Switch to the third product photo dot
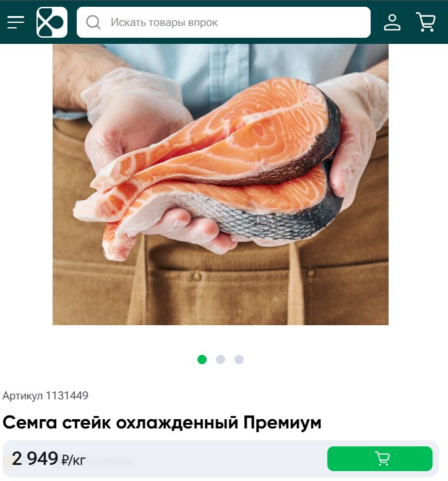This screenshot has height=481, width=448. [x=239, y=359]
